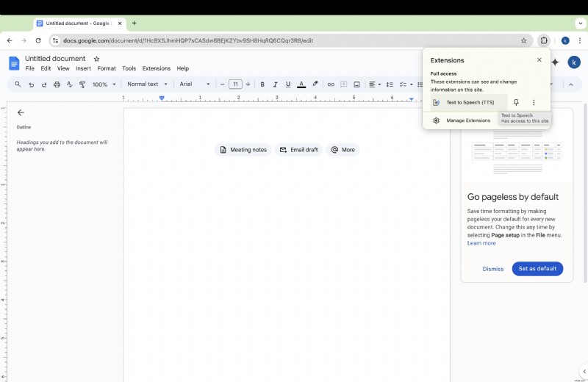Open the Normal text style dropdown
Screen dimensions: 588x382
pos(147,84)
